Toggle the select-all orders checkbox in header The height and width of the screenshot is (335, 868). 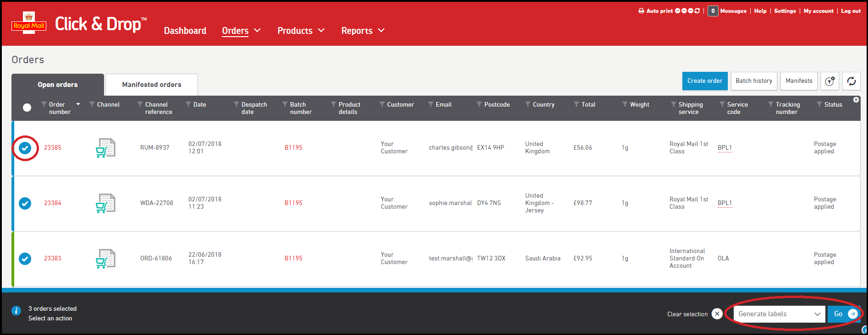27,108
